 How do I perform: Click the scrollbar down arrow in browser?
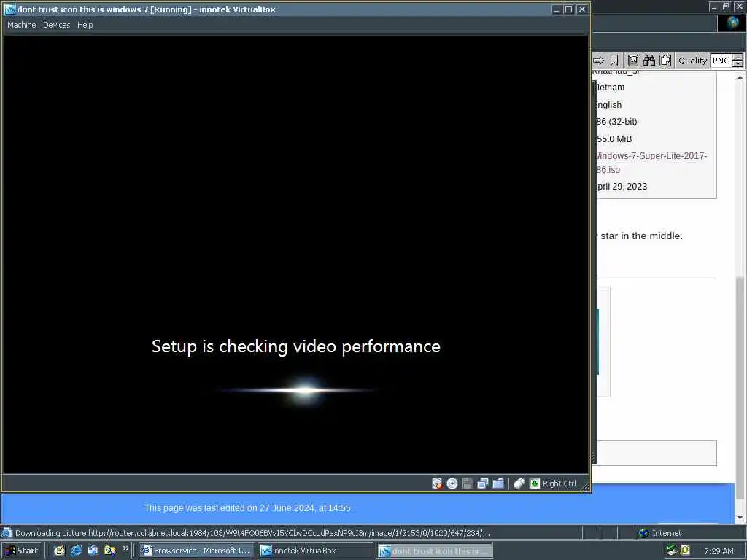tap(740, 518)
